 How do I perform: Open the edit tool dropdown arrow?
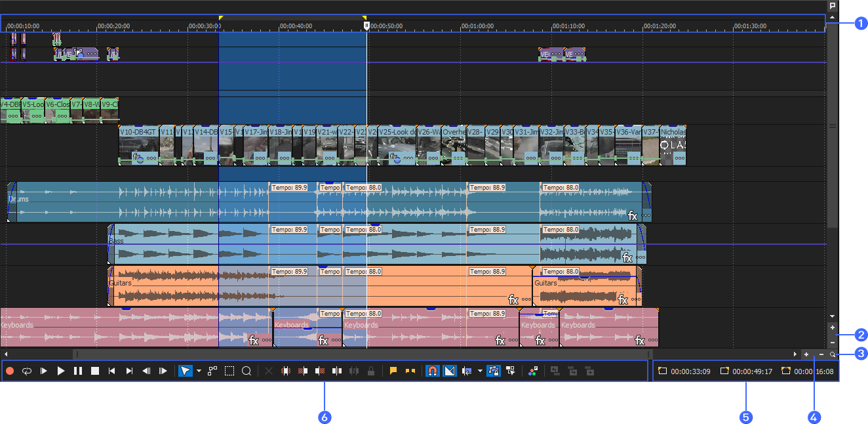pyautogui.click(x=199, y=371)
